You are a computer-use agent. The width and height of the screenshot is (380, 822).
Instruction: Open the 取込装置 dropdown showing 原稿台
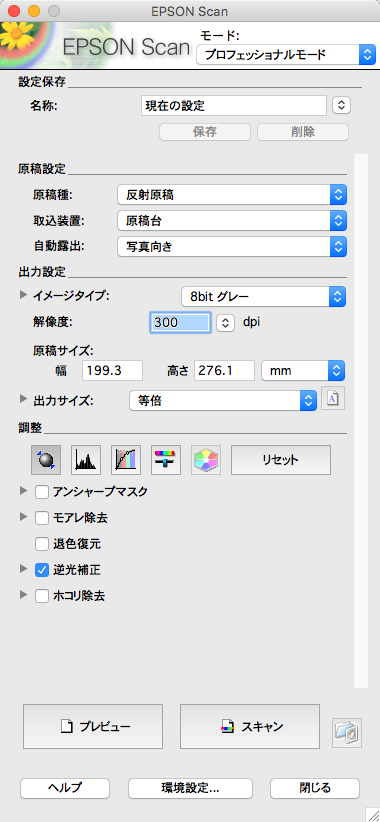click(232, 221)
